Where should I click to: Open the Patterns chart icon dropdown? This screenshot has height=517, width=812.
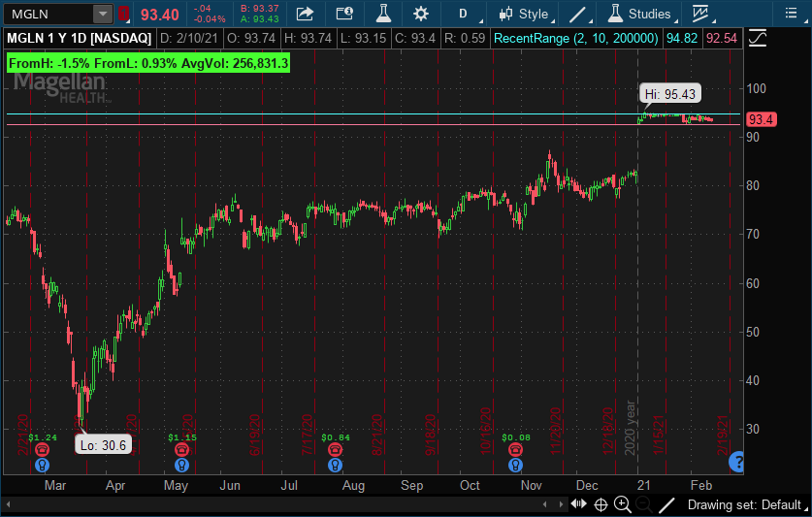(703, 14)
